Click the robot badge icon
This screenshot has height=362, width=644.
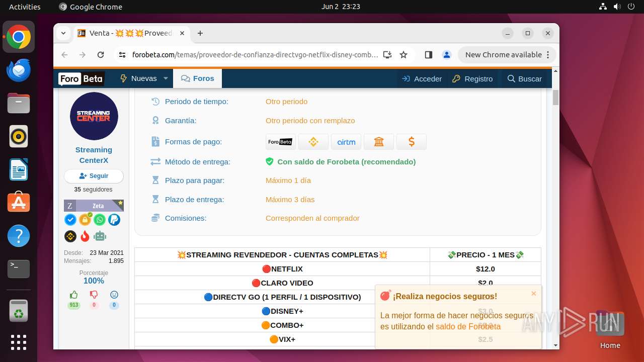(100, 236)
